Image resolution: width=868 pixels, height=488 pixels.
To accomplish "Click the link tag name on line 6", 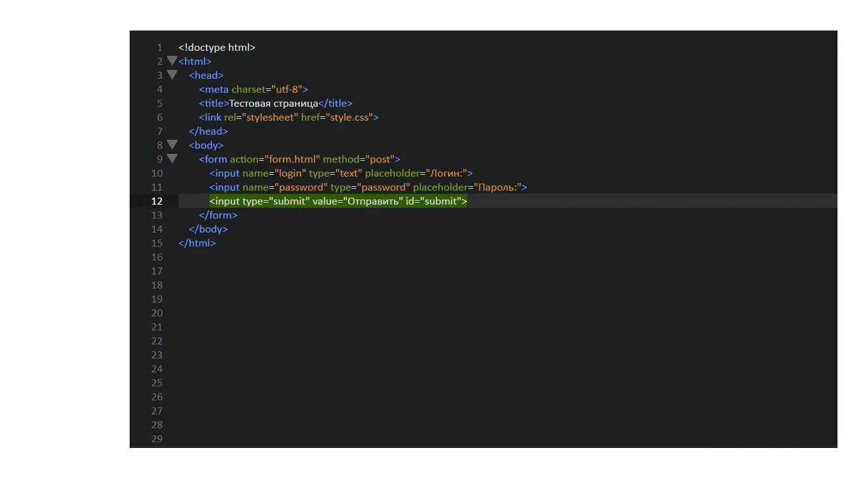I will point(213,118).
